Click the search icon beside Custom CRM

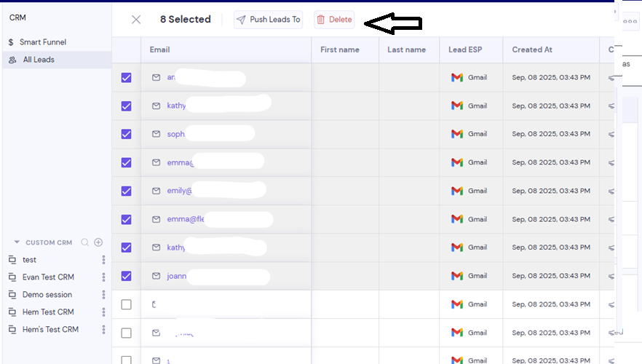(84, 242)
